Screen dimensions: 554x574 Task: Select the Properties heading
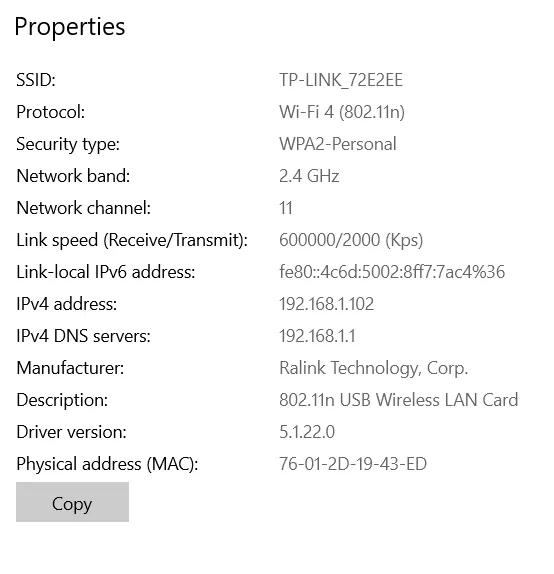coord(70,27)
